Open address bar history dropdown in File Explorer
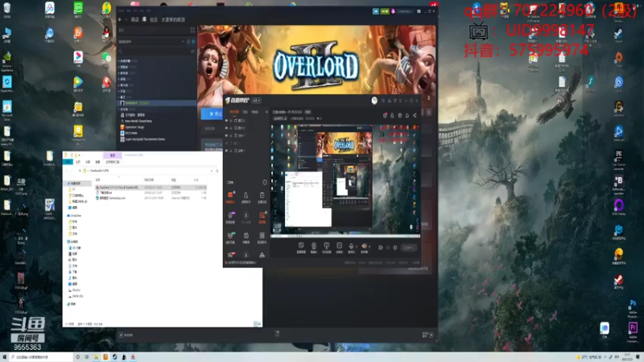This screenshot has width=644, height=362. point(212,171)
